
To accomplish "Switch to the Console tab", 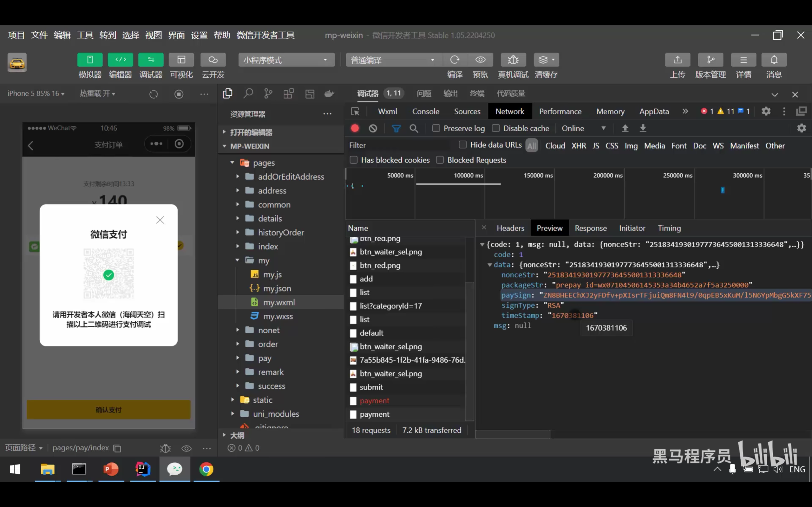I will click(x=425, y=111).
